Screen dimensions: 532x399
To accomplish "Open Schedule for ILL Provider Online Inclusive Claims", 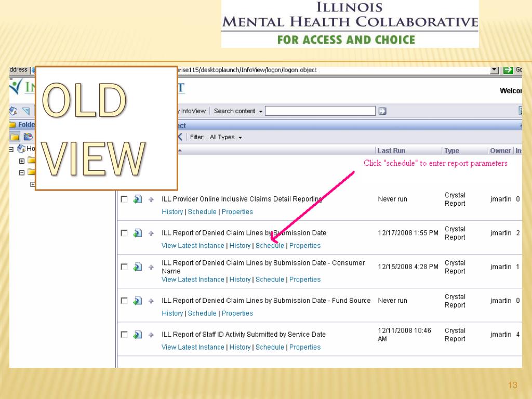I will [x=202, y=212].
